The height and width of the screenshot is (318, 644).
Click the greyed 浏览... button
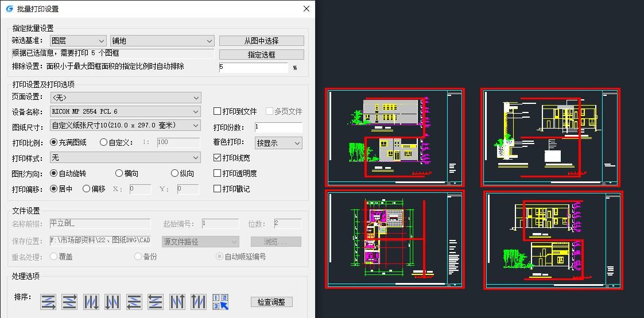[x=276, y=242]
